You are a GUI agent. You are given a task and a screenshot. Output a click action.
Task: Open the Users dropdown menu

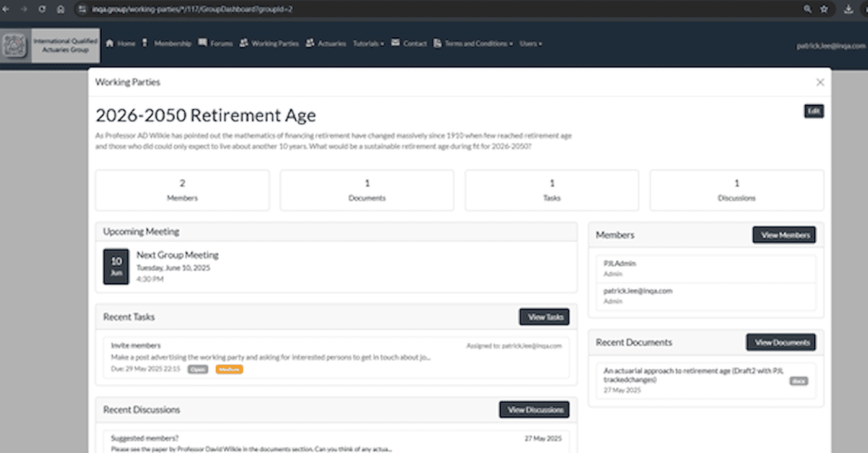coord(531,44)
